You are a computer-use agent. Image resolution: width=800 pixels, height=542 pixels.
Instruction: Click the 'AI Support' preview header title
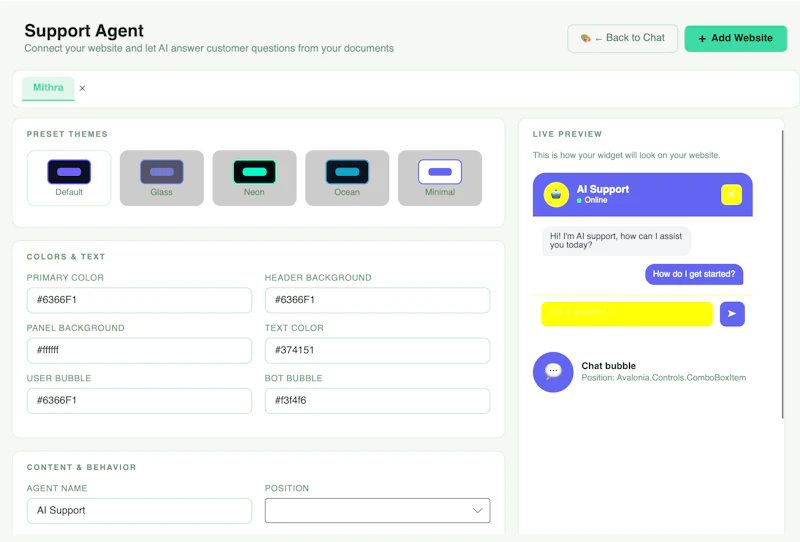pyautogui.click(x=603, y=189)
